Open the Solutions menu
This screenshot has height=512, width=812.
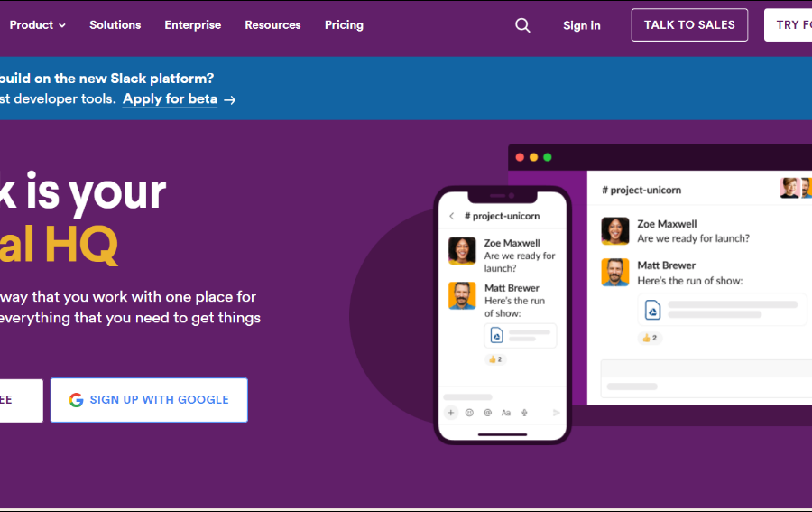(115, 25)
